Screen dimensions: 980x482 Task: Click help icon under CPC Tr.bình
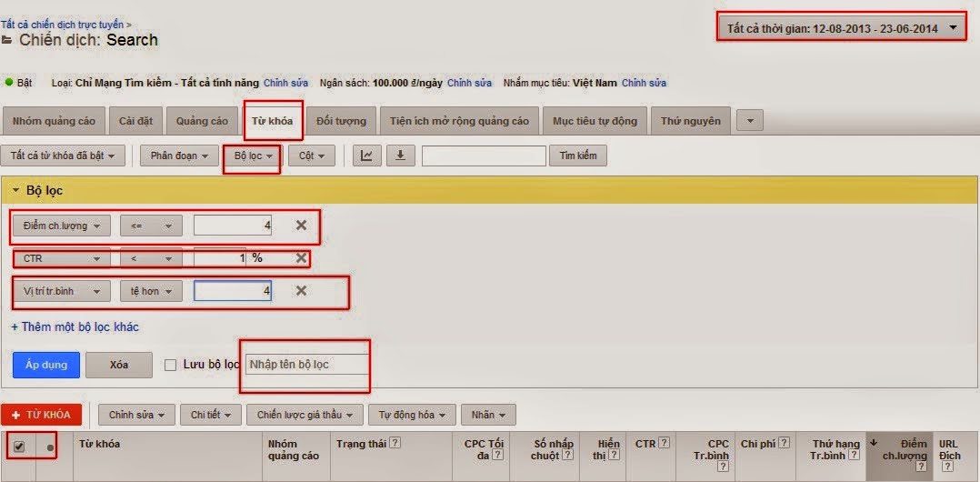[x=723, y=467]
